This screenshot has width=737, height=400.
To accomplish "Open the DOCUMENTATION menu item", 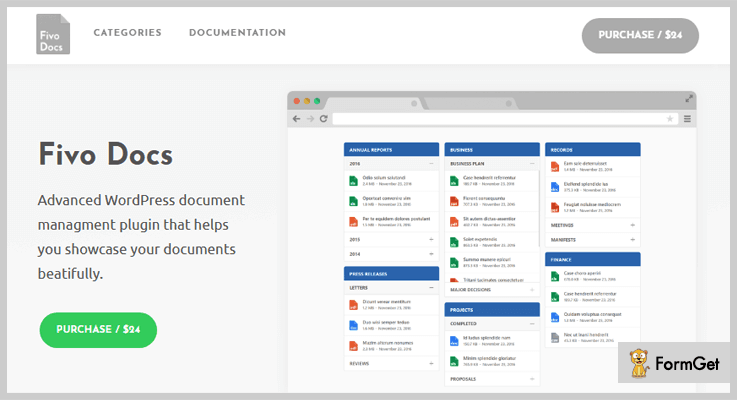I will pos(237,33).
